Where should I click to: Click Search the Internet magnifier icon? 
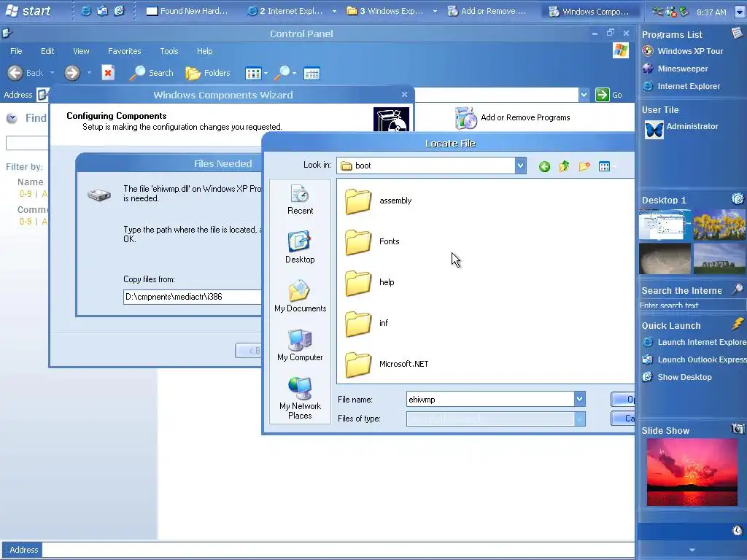[x=738, y=289]
